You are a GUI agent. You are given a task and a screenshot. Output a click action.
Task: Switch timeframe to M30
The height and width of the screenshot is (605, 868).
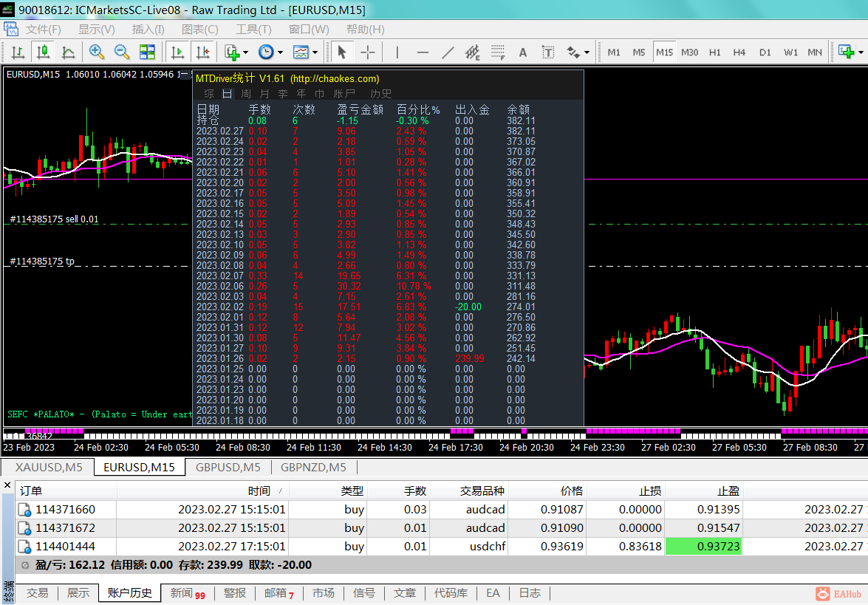click(690, 52)
